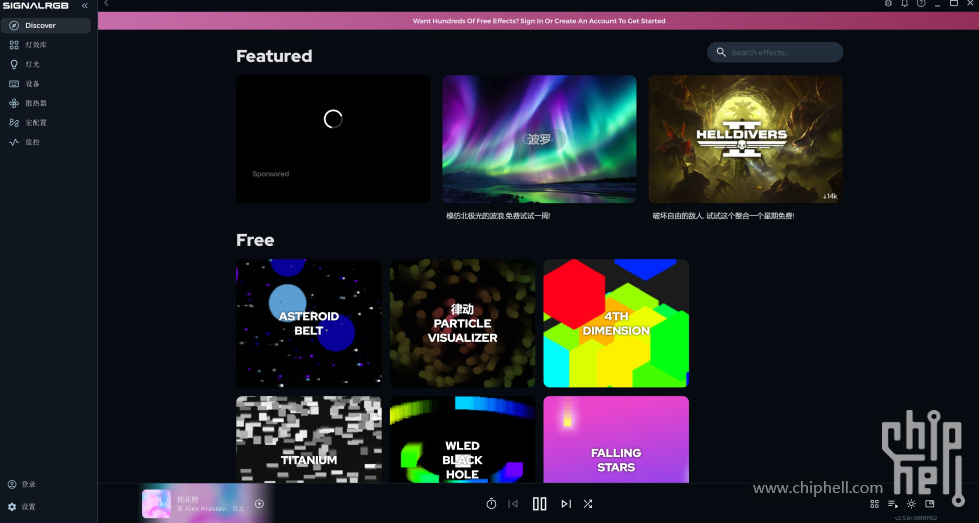The image size is (979, 523).
Task: Click the sign-in promo banner
Action: (x=538, y=21)
